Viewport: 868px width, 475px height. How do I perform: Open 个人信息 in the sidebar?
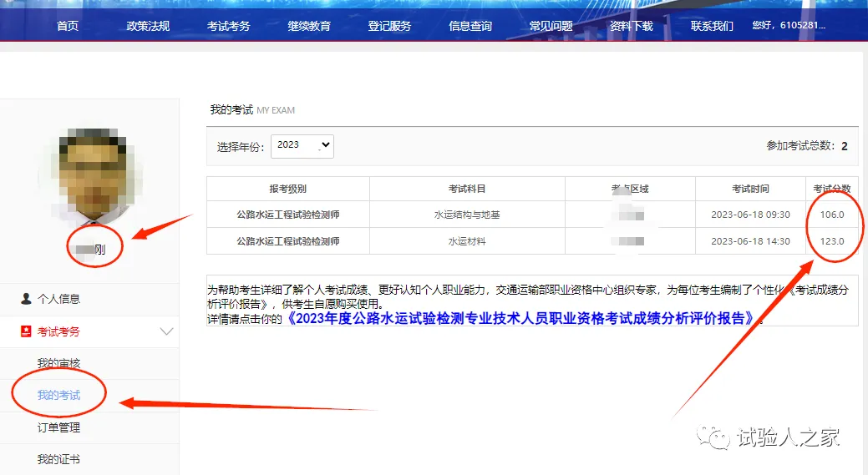point(58,299)
